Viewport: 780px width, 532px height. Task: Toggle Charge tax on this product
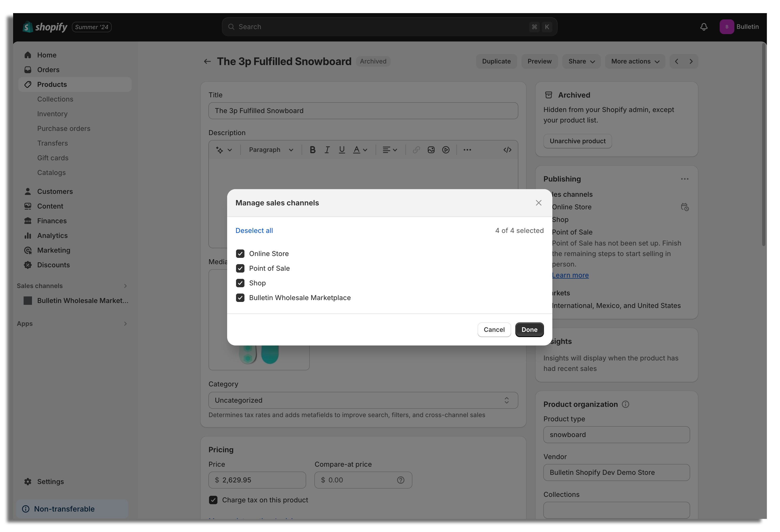pos(213,500)
